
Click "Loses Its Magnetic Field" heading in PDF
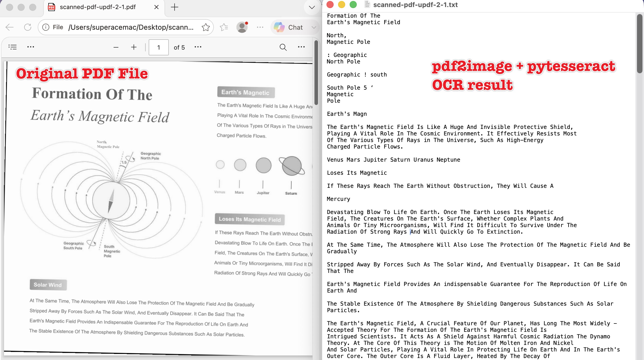250,219
